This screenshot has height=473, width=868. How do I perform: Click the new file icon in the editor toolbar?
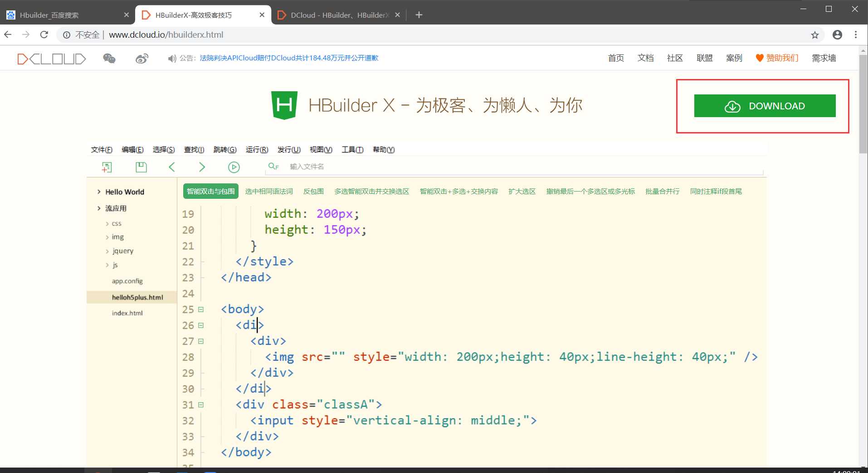pyautogui.click(x=107, y=167)
